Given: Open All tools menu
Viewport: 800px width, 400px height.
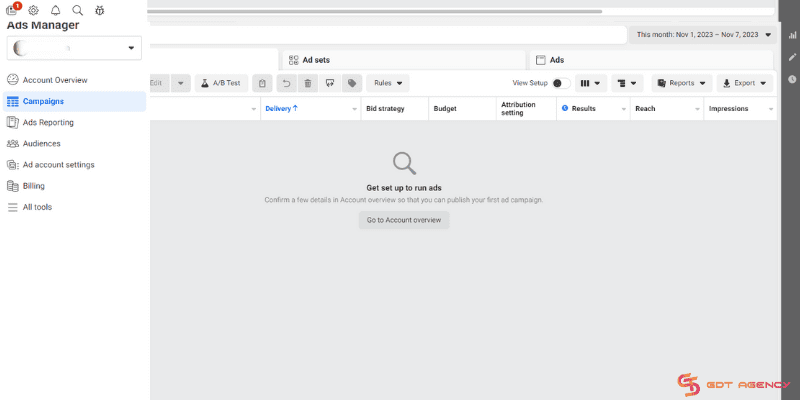Looking at the screenshot, I should click(x=74, y=207).
